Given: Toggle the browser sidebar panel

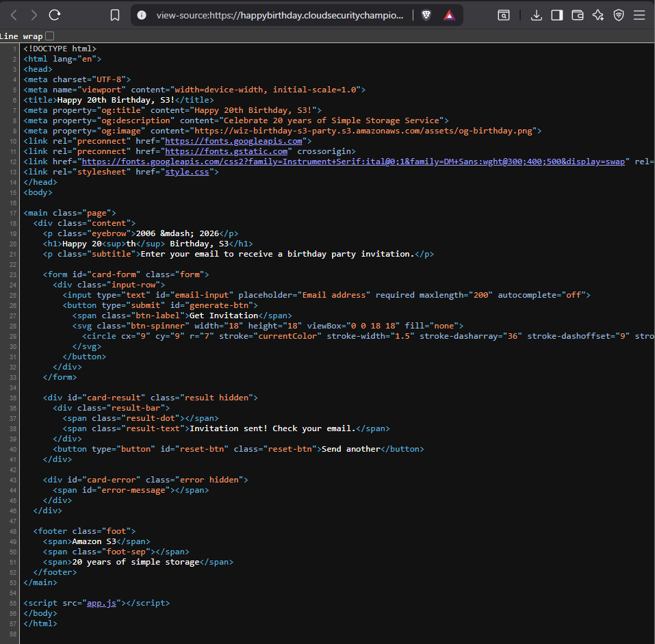Looking at the screenshot, I should (557, 15).
